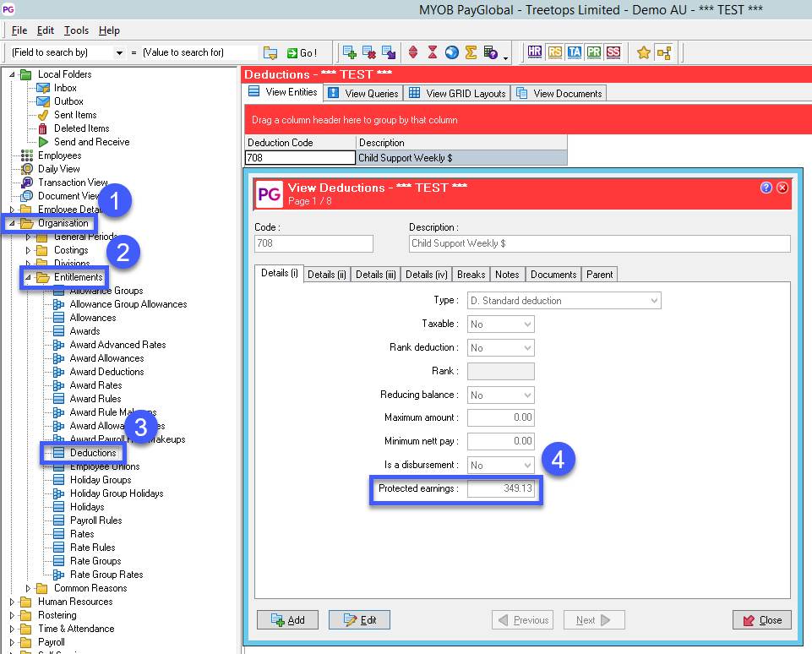Click the Protected earnings value field

tap(501, 489)
